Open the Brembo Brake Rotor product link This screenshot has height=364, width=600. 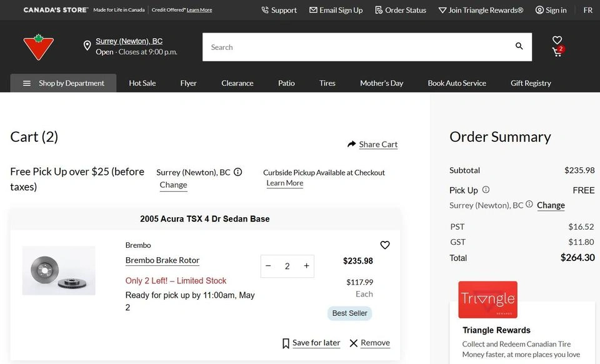pyautogui.click(x=162, y=260)
